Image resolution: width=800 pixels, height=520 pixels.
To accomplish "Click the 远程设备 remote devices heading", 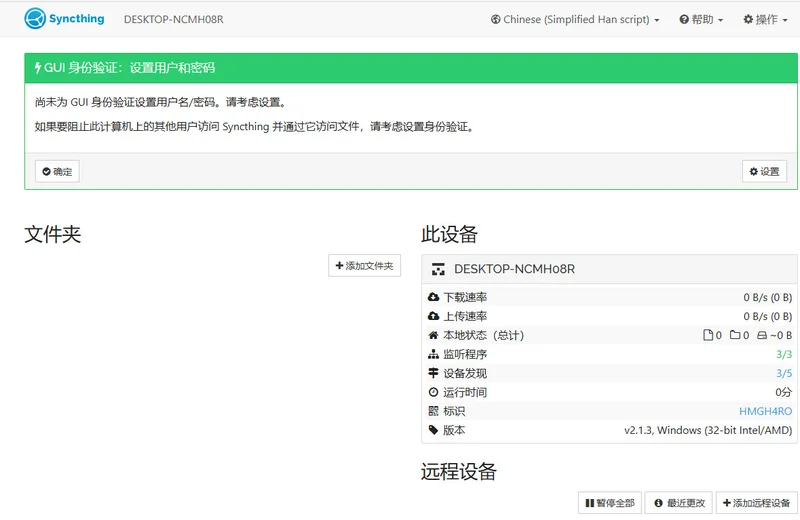I will [459, 471].
